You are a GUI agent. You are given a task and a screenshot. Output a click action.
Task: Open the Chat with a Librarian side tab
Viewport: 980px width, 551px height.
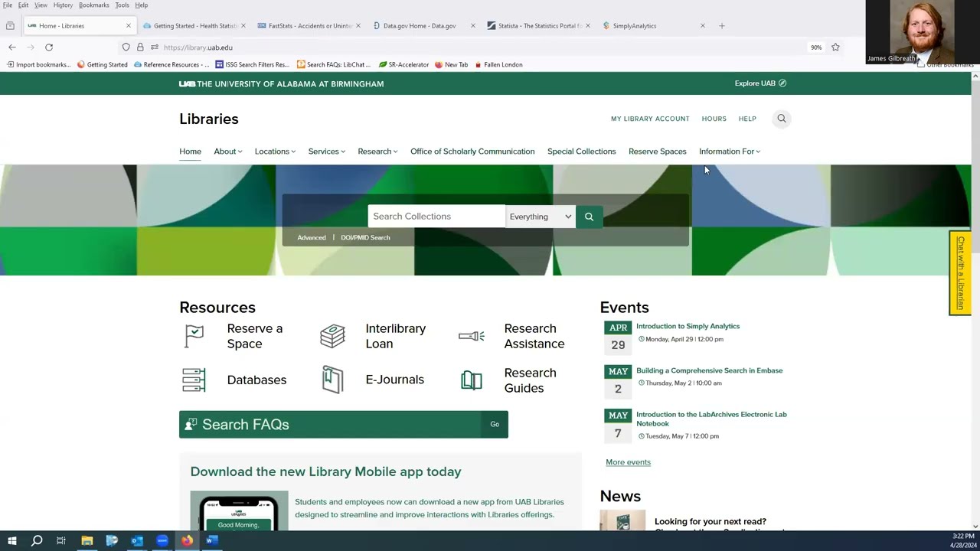tap(960, 272)
